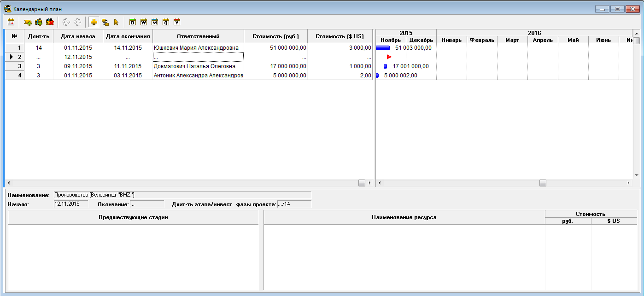Switch timeline scale to days (D)
644x296 pixels.
[133, 22]
